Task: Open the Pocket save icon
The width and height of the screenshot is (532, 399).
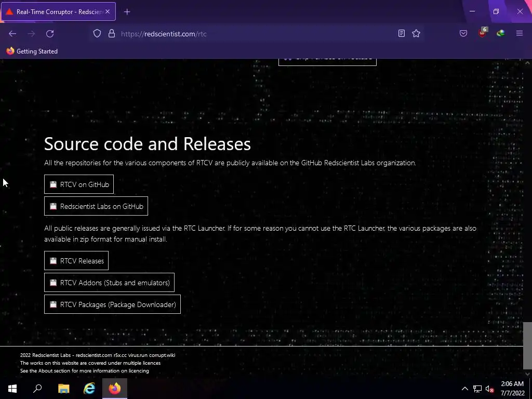Action: 463,33
